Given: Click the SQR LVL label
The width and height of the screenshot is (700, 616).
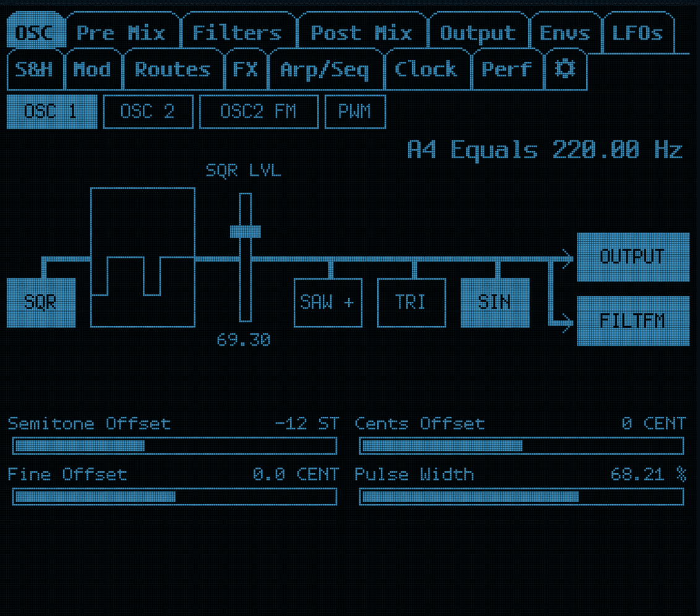Looking at the screenshot, I should tap(244, 171).
